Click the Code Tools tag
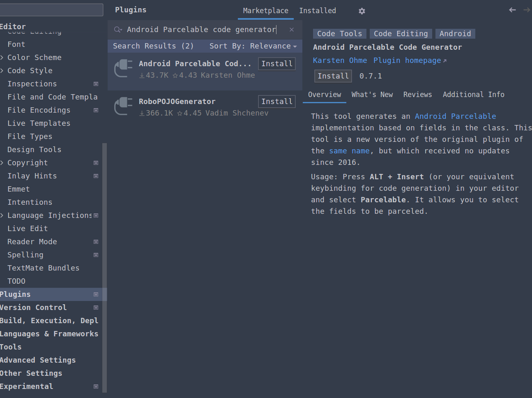Viewport: 532px width, 398px height. (x=339, y=34)
